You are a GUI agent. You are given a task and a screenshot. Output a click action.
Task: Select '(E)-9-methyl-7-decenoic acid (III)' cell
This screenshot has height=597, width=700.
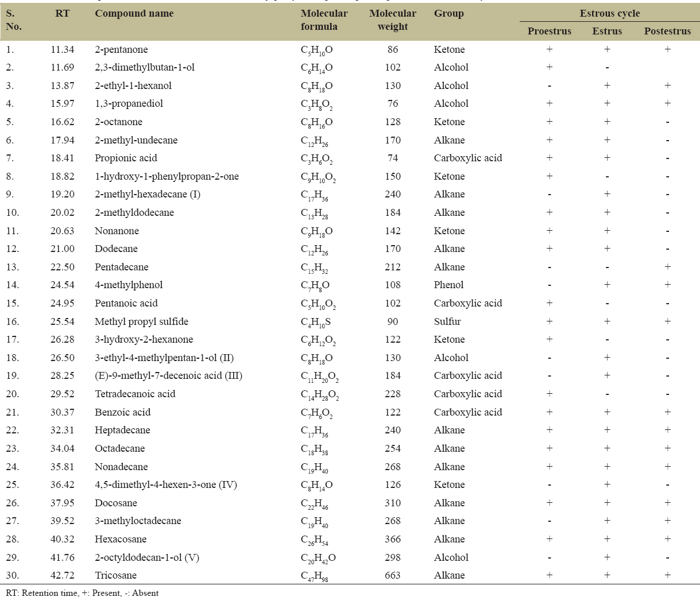[168, 375]
